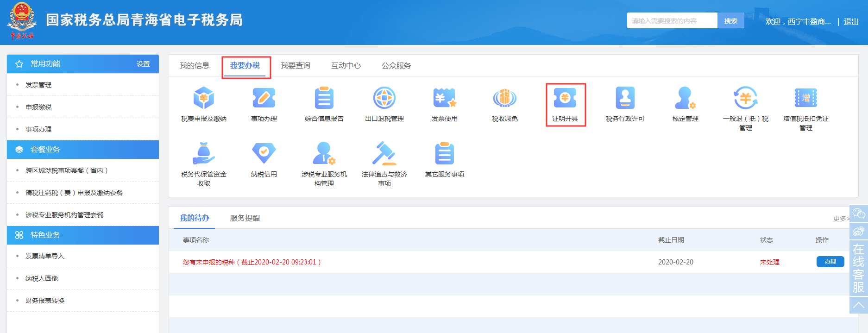The height and width of the screenshot is (333, 868).
Task: Open 一般退(抵)税管理 icon
Action: coord(746,98)
